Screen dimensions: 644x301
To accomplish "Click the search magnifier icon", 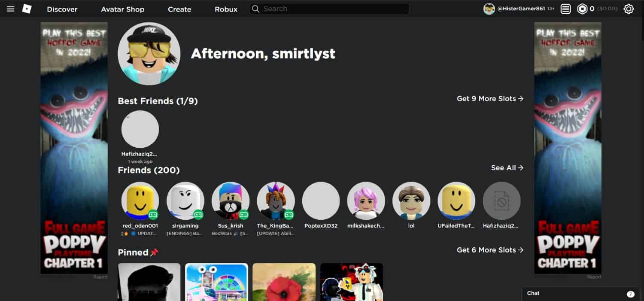I will 255,9.
